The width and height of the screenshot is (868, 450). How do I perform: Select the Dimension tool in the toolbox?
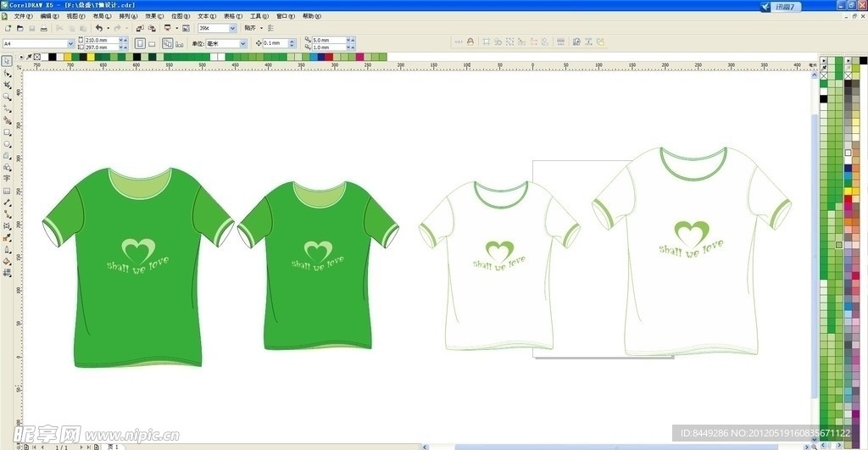pos(7,203)
